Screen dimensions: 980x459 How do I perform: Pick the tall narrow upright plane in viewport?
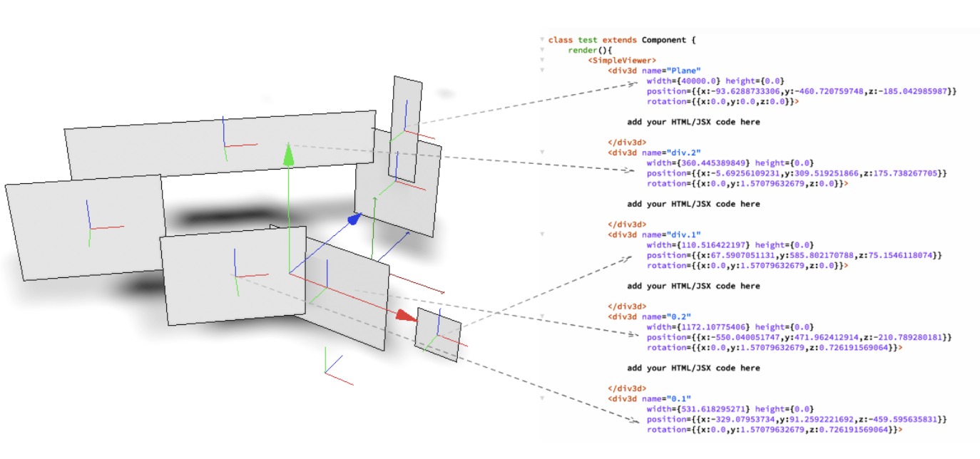(x=405, y=129)
